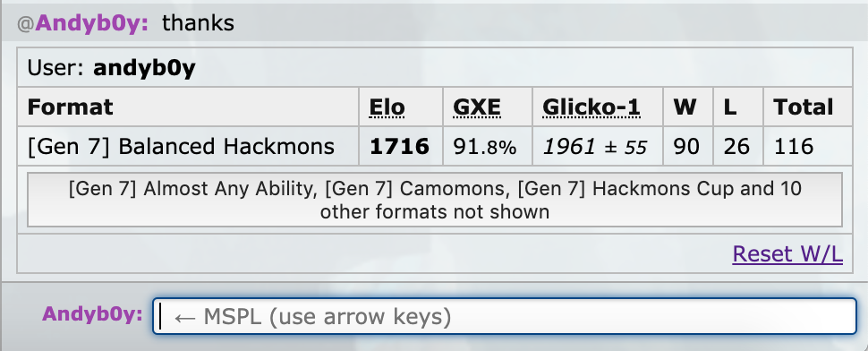Click the Andyb0y name button beside the chat box
Screen dimensions: 868x351
coord(92,314)
